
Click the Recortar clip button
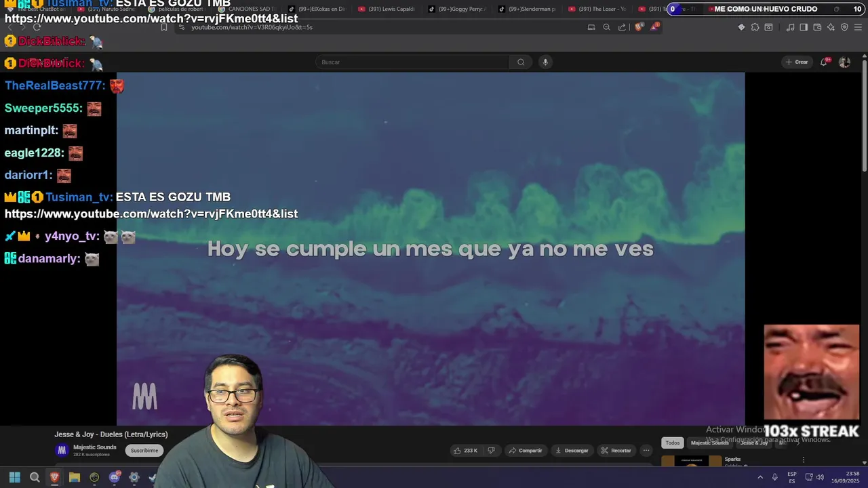pyautogui.click(x=616, y=451)
